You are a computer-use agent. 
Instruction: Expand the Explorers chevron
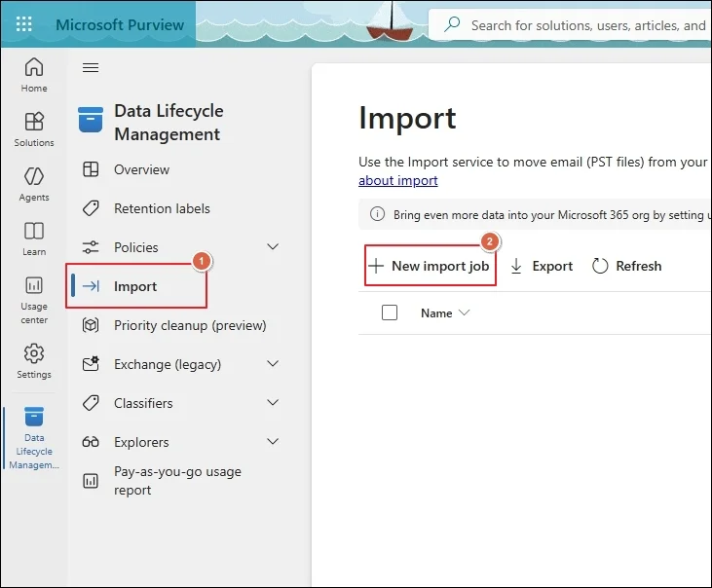coord(273,442)
